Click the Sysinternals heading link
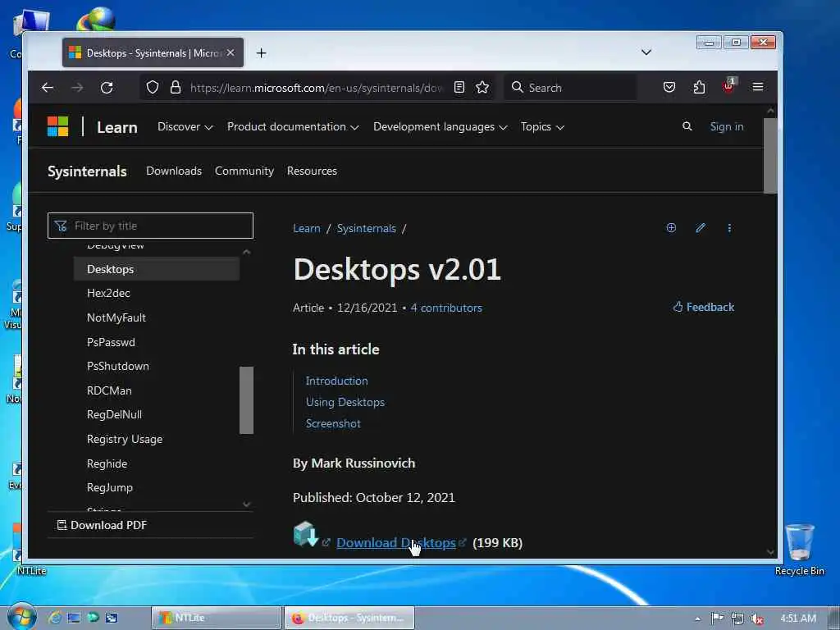 [87, 171]
